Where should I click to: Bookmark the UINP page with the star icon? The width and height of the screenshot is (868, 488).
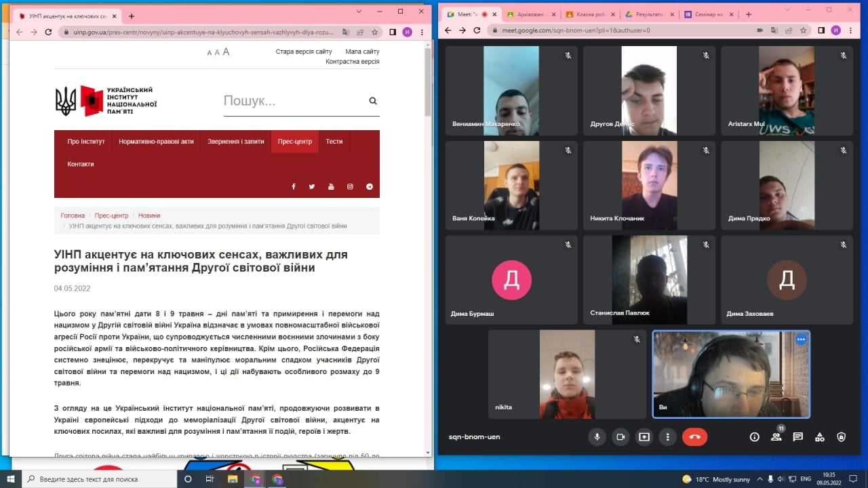point(374,32)
